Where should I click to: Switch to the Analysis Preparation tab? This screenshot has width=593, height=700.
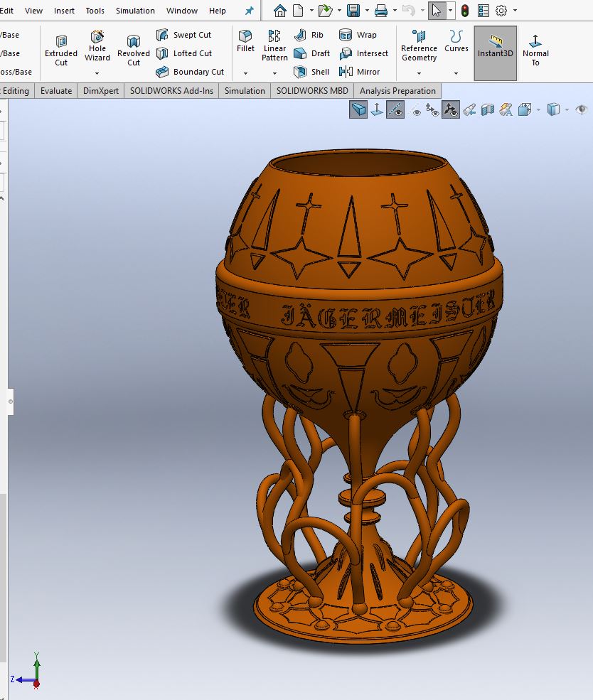(x=397, y=91)
